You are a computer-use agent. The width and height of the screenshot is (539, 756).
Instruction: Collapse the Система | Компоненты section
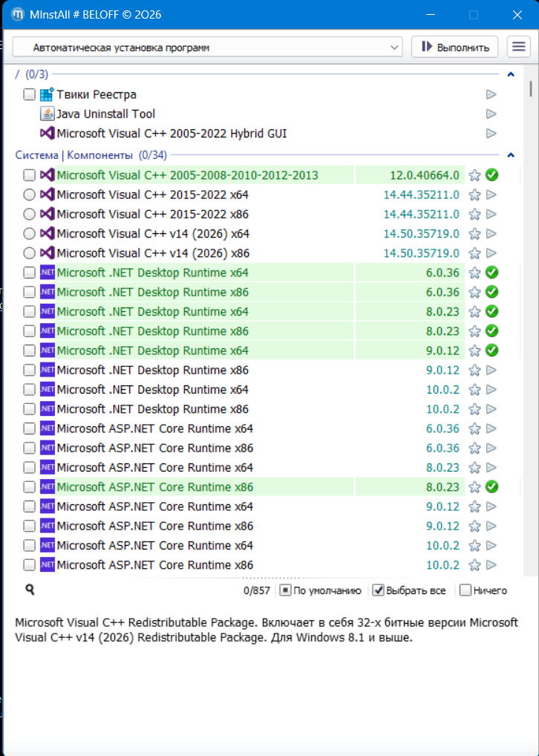511,155
